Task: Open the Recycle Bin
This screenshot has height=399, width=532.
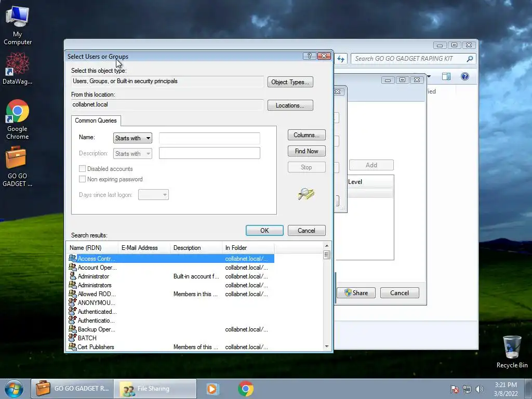Action: click(x=512, y=352)
